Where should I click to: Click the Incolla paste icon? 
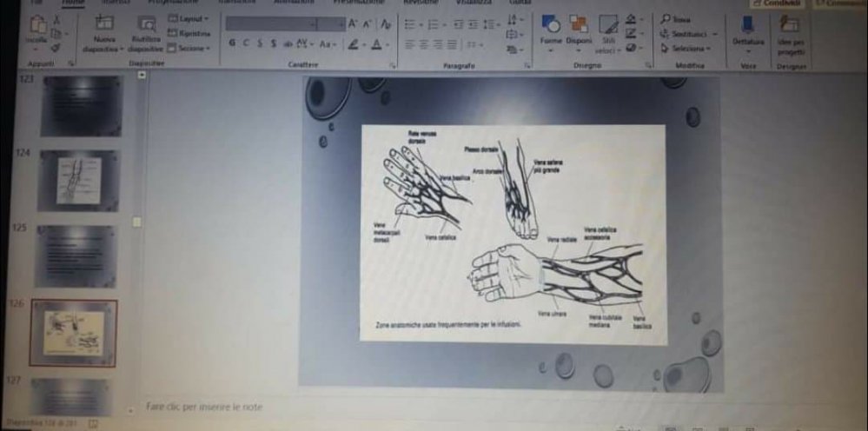pos(38,25)
